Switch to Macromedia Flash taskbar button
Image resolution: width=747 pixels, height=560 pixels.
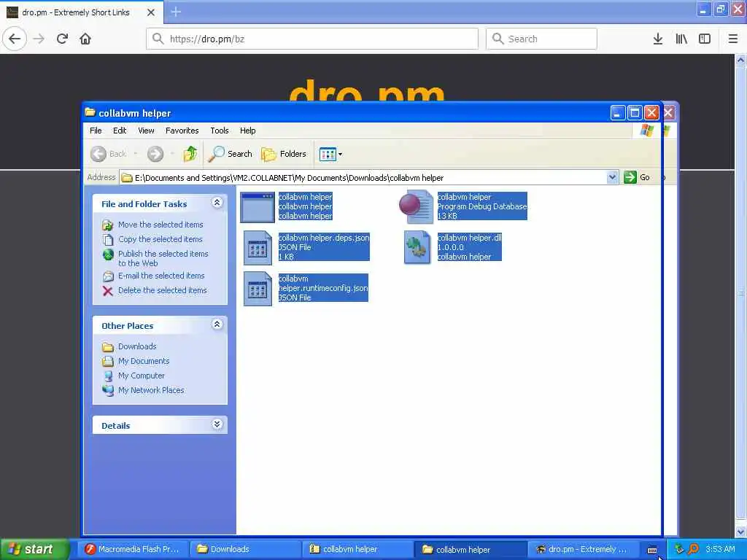(x=132, y=549)
